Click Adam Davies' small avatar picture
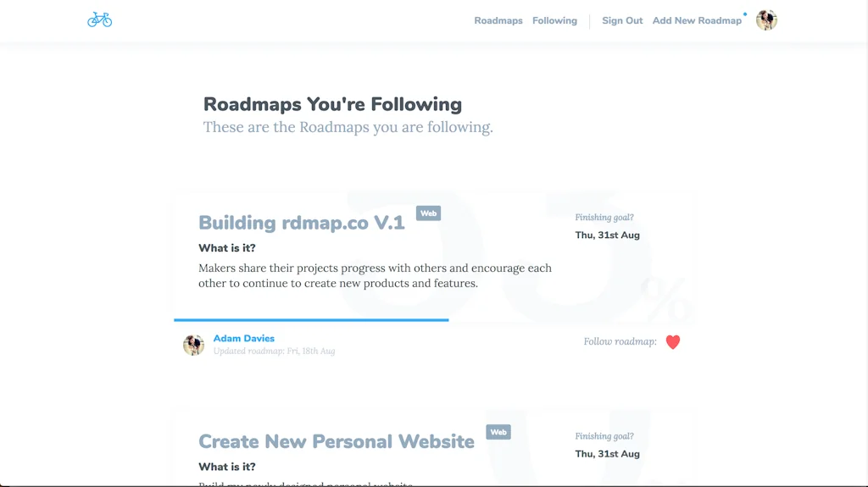 193,345
